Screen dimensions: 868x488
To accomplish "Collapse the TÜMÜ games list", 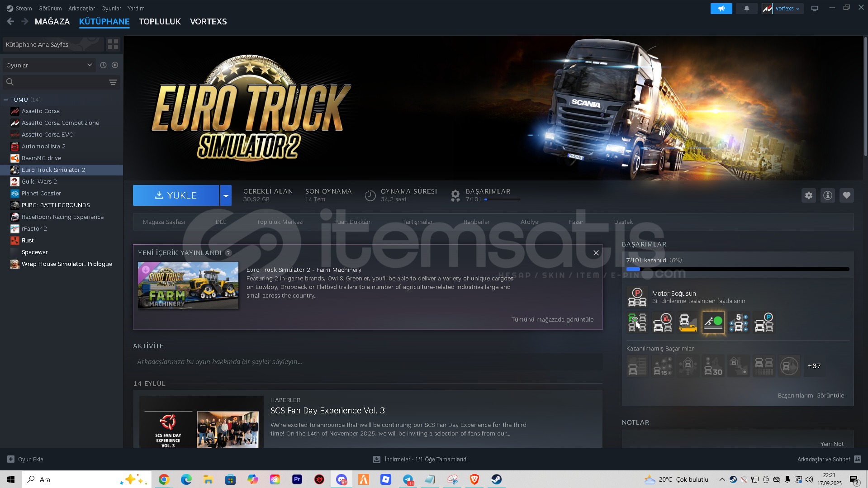I will pos(6,99).
